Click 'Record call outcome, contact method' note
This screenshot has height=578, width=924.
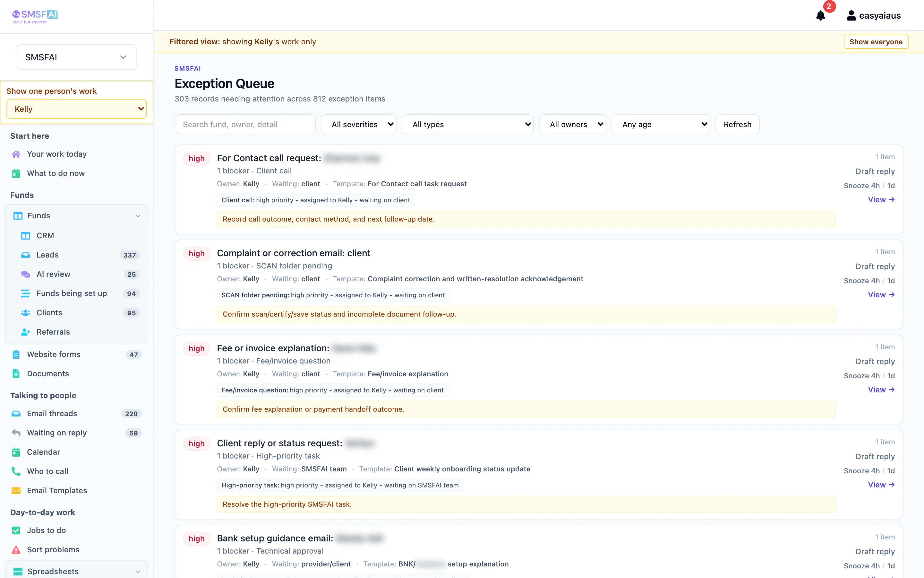[x=526, y=219]
